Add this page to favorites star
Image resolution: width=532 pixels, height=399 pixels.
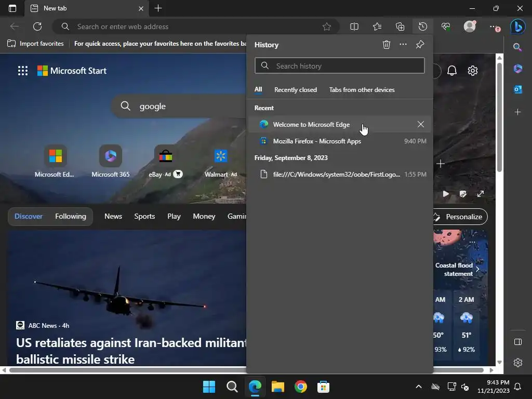(x=327, y=26)
